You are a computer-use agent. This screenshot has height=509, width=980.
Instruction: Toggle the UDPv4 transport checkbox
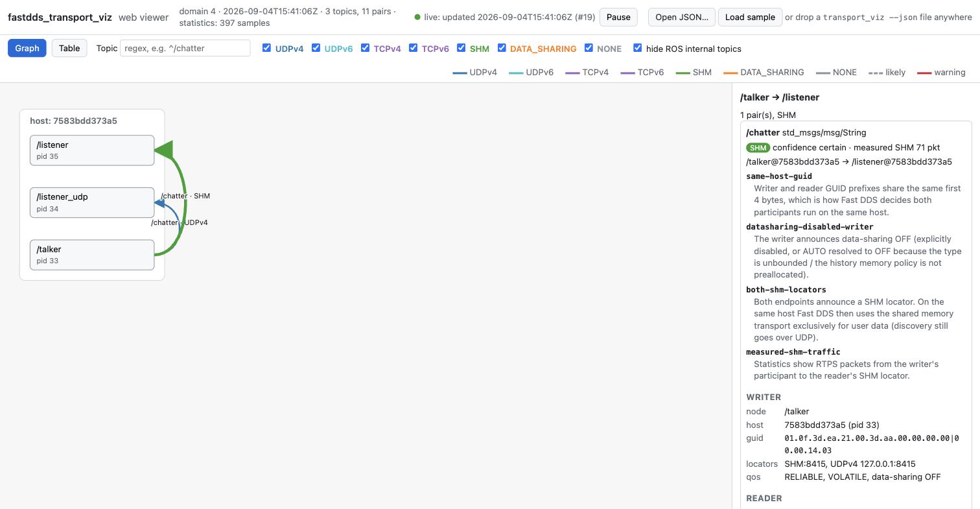[x=266, y=48]
